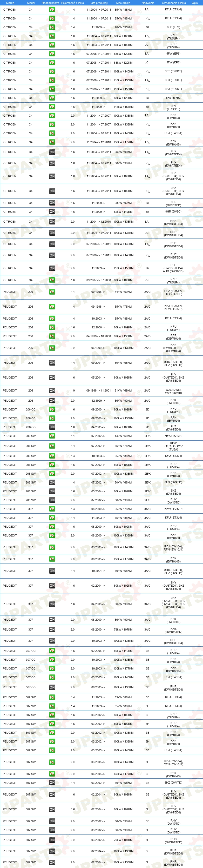Click the PB icon in the 99kW / 135KM row

52,336
